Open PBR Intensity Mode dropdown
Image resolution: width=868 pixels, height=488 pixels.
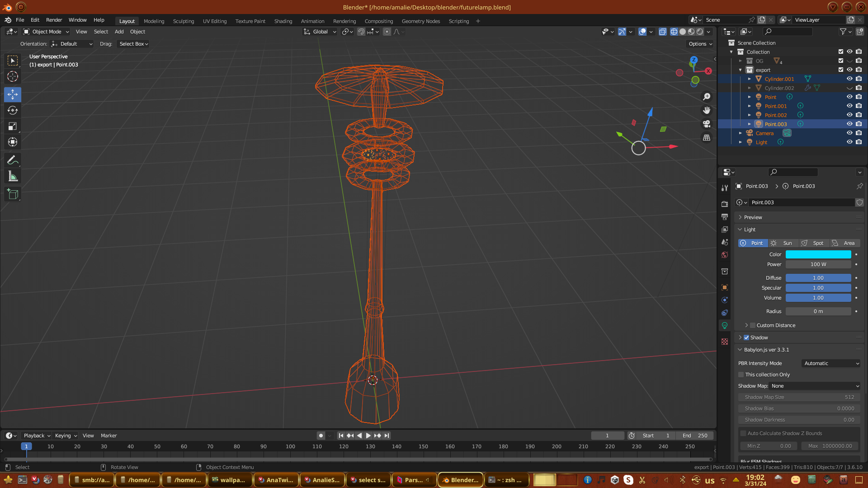[831, 363]
